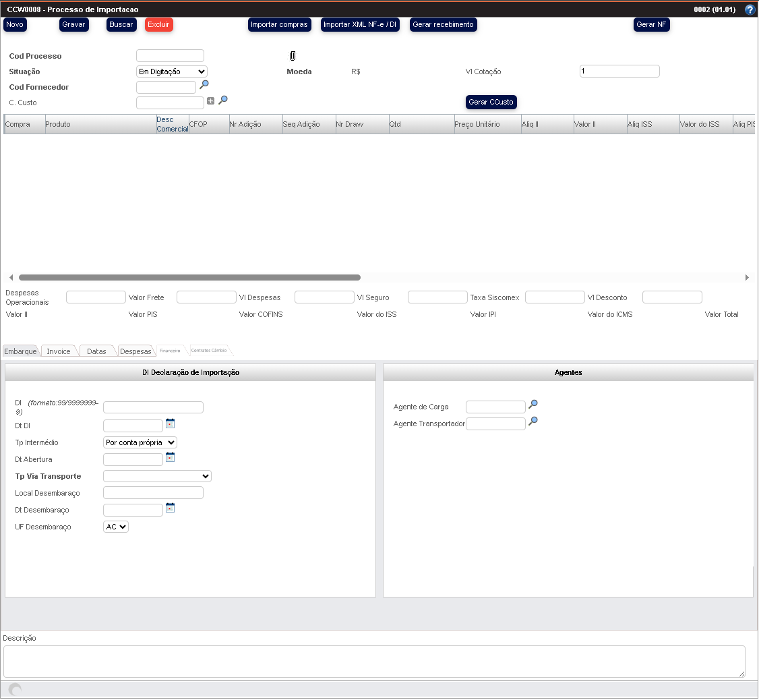Screen dimensions: 759x700
Task: Open the Tp Intermédio dropdown
Action: [x=140, y=442]
